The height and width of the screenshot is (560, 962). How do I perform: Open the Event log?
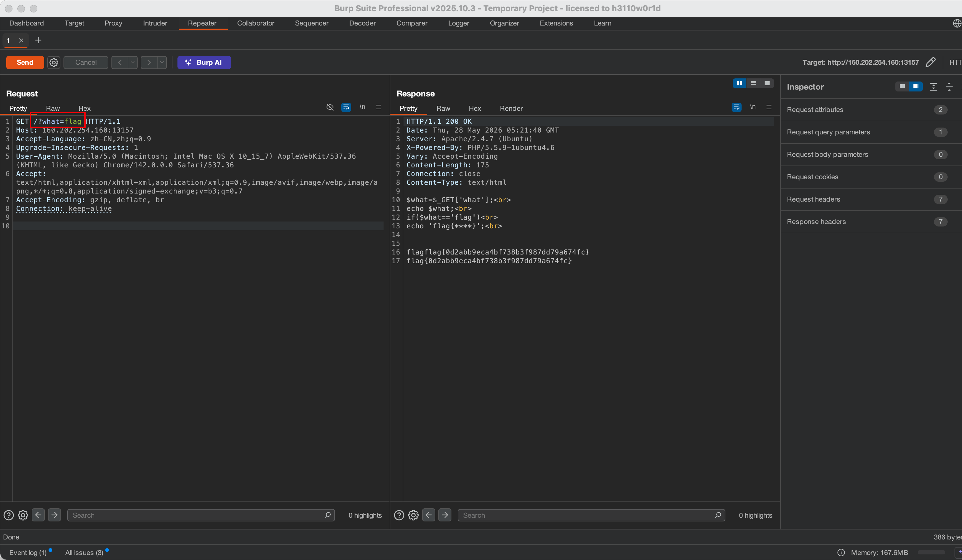28,553
